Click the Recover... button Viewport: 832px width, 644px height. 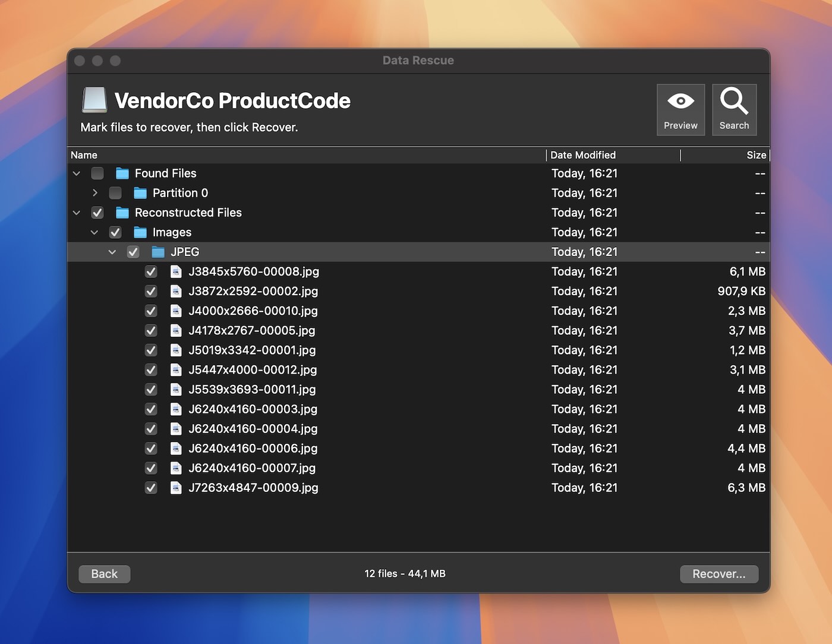point(718,574)
